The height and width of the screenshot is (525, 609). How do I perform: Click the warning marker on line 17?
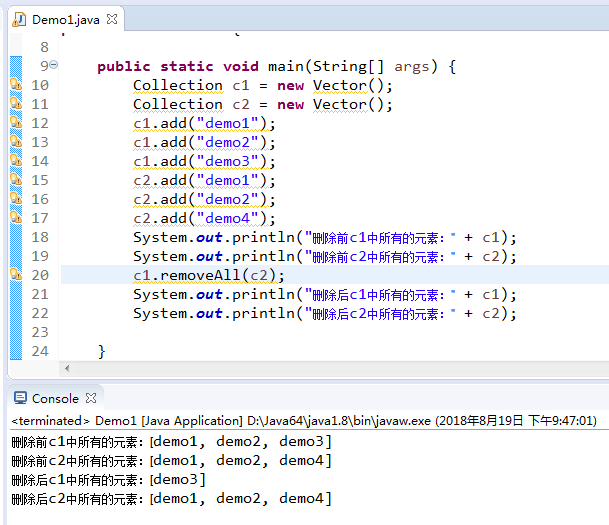point(16,217)
